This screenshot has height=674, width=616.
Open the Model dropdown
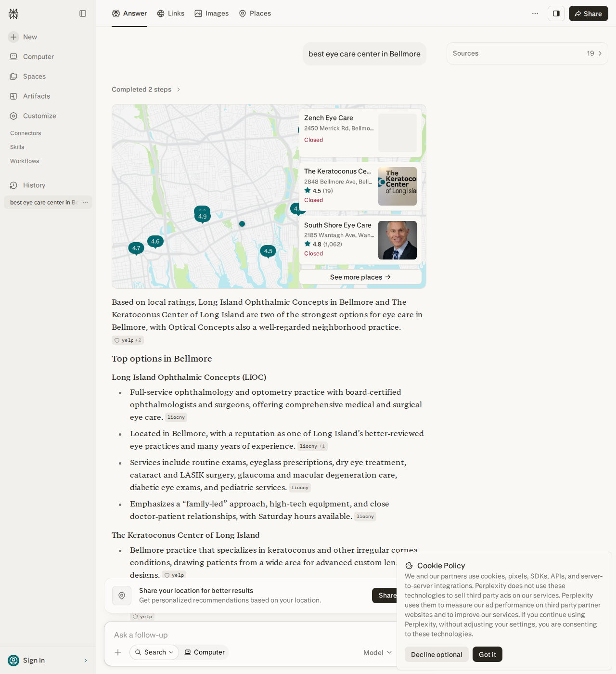coord(378,652)
